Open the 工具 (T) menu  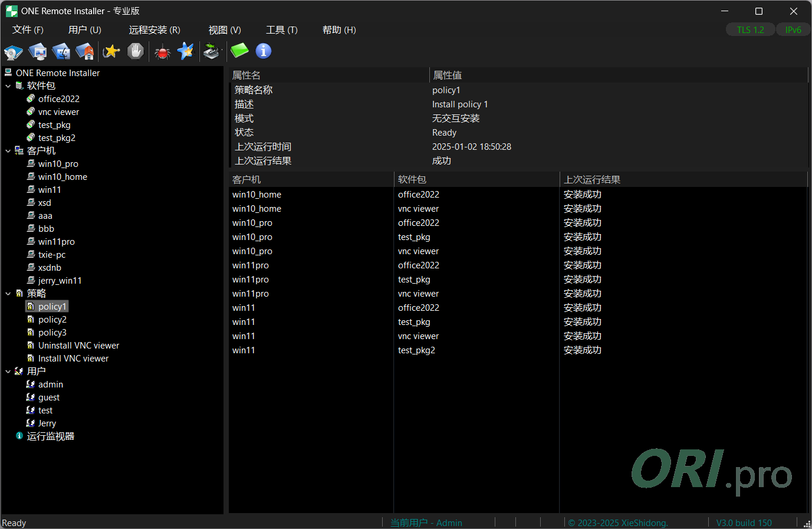(282, 29)
